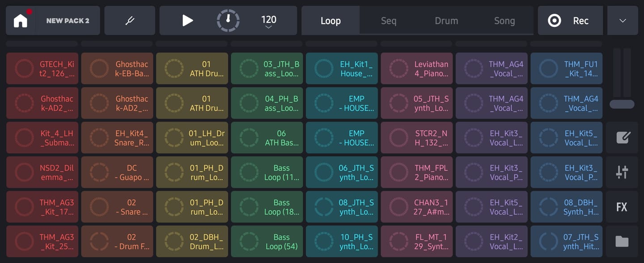
Task: Open the pad edit mode icon
Action: pyautogui.click(x=622, y=138)
